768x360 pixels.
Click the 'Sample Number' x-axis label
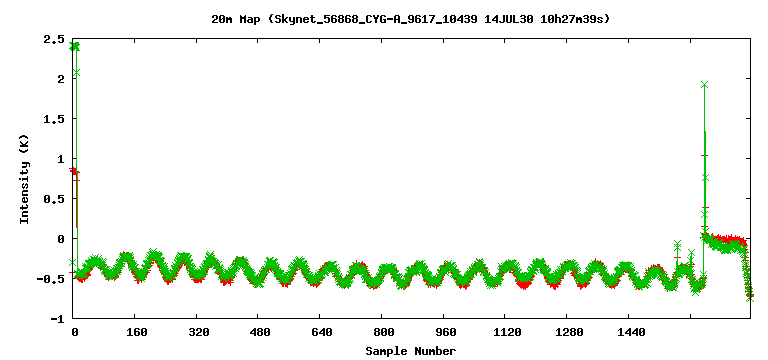click(410, 351)
